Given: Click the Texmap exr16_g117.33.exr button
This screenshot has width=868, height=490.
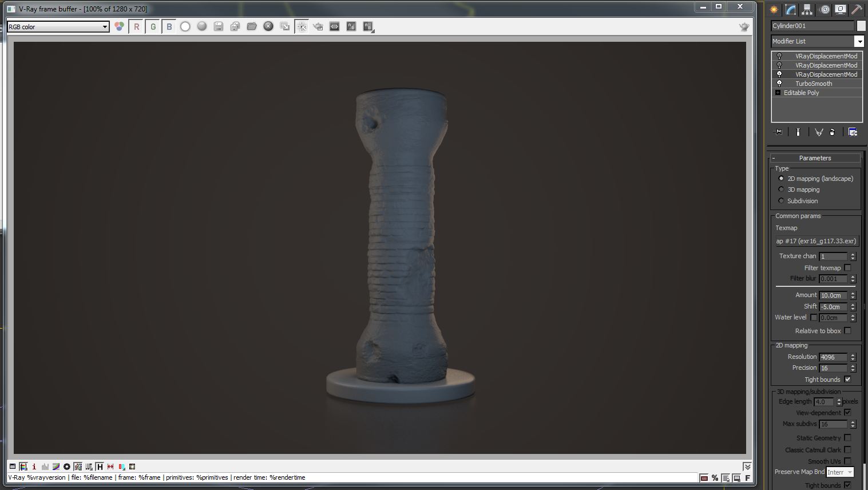Looking at the screenshot, I should 817,241.
